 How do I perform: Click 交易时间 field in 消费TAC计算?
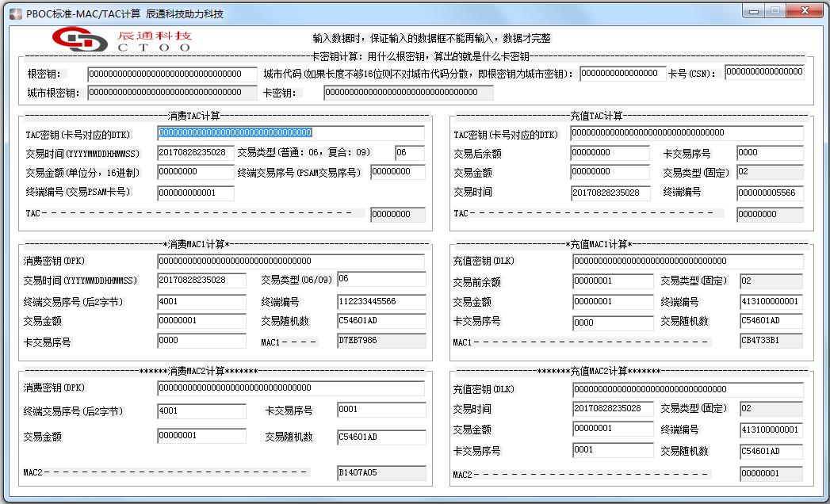[x=195, y=153]
